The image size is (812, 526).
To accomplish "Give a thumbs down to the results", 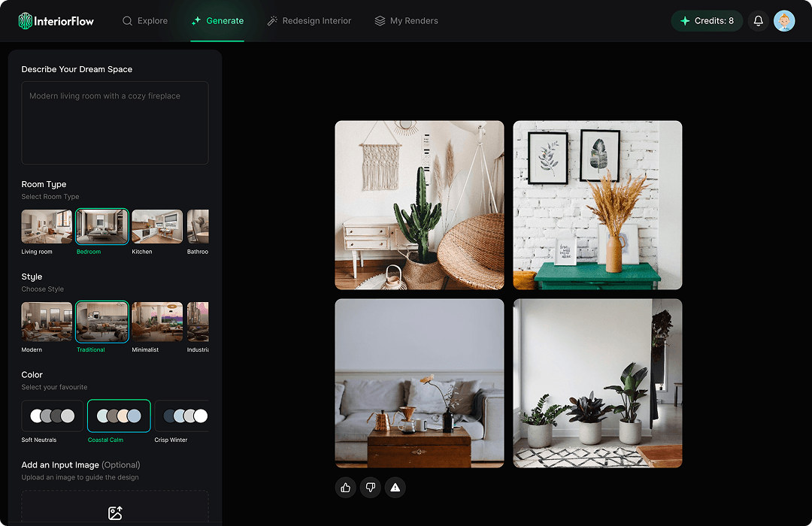I will point(370,488).
